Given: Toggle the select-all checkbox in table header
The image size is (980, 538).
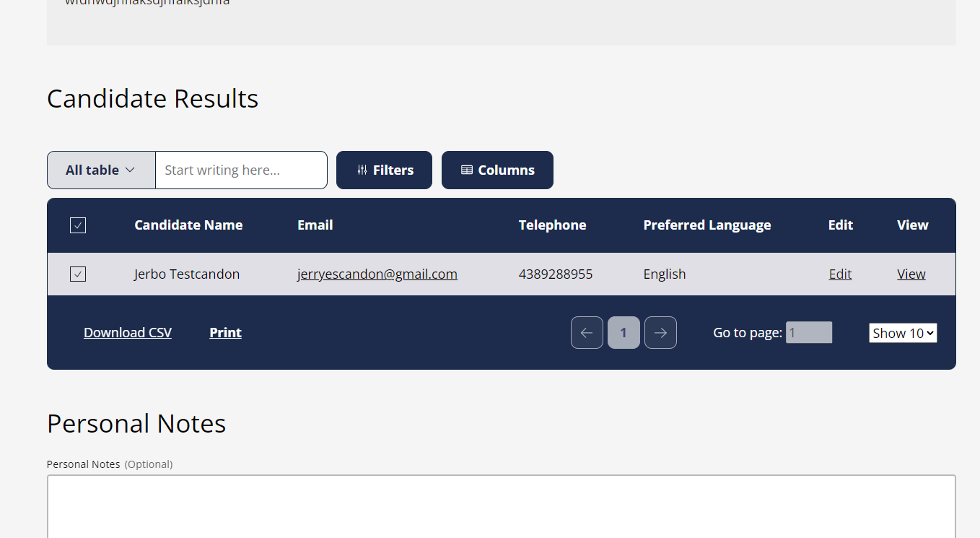Looking at the screenshot, I should [x=77, y=225].
